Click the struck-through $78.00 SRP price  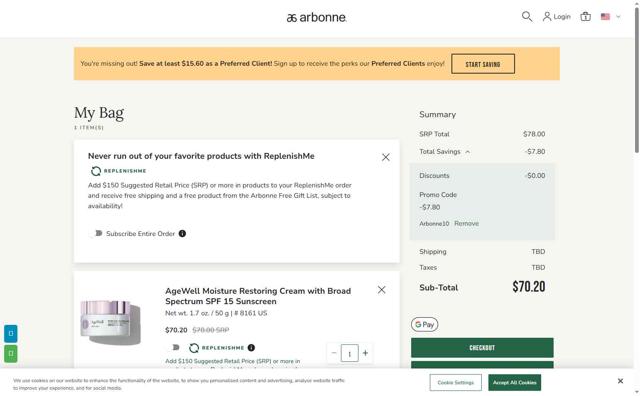(211, 330)
